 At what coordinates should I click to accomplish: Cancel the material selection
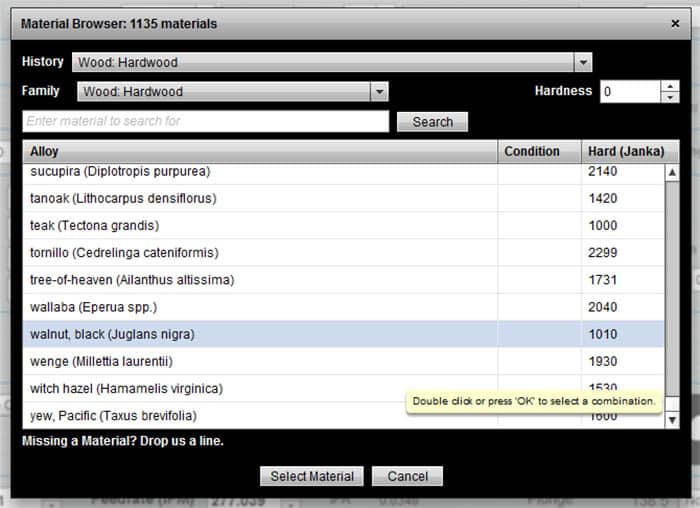click(407, 476)
